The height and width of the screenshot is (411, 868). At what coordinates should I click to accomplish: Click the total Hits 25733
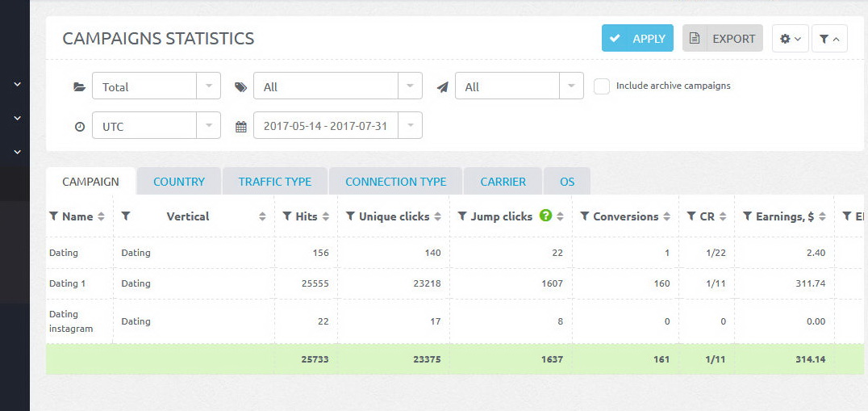[315, 359]
